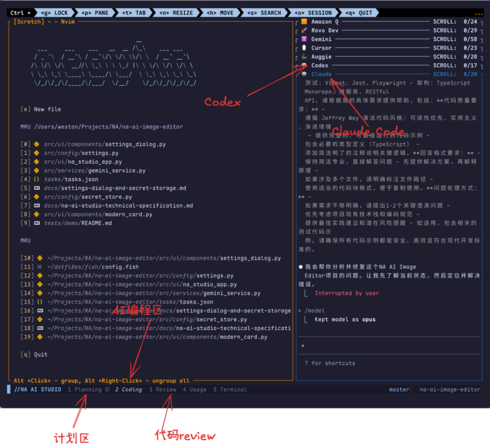Click the MRU project path heading
Screen dimensions: 490x448
(102, 127)
